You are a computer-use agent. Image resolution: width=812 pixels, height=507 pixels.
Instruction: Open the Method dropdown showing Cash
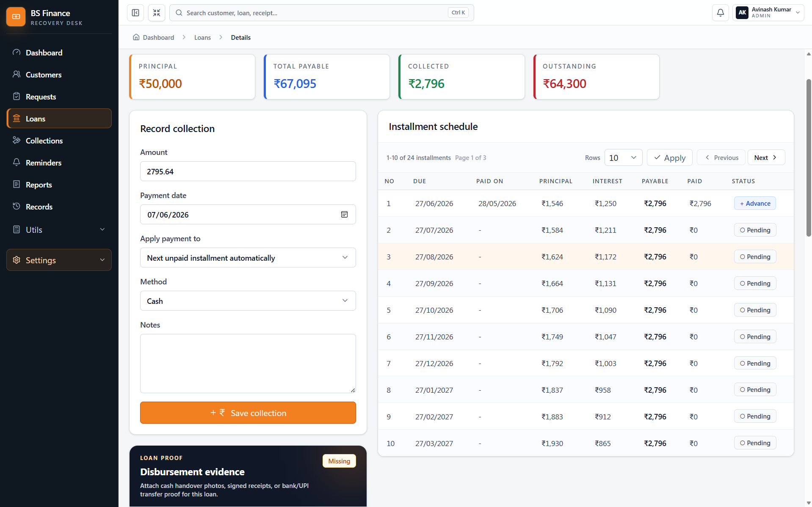click(x=248, y=301)
